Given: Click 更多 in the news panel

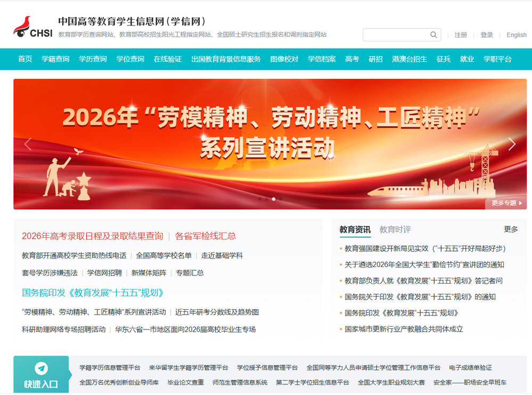Looking at the screenshot, I should click(511, 229).
